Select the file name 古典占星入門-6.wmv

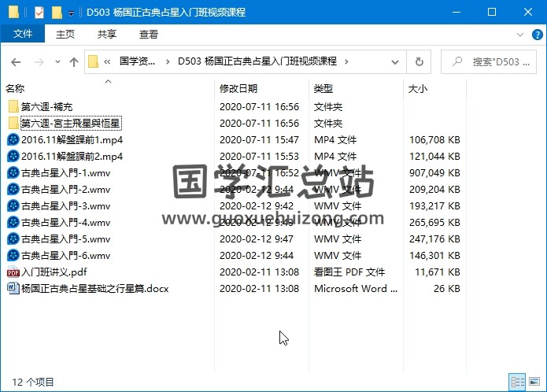tap(65, 256)
